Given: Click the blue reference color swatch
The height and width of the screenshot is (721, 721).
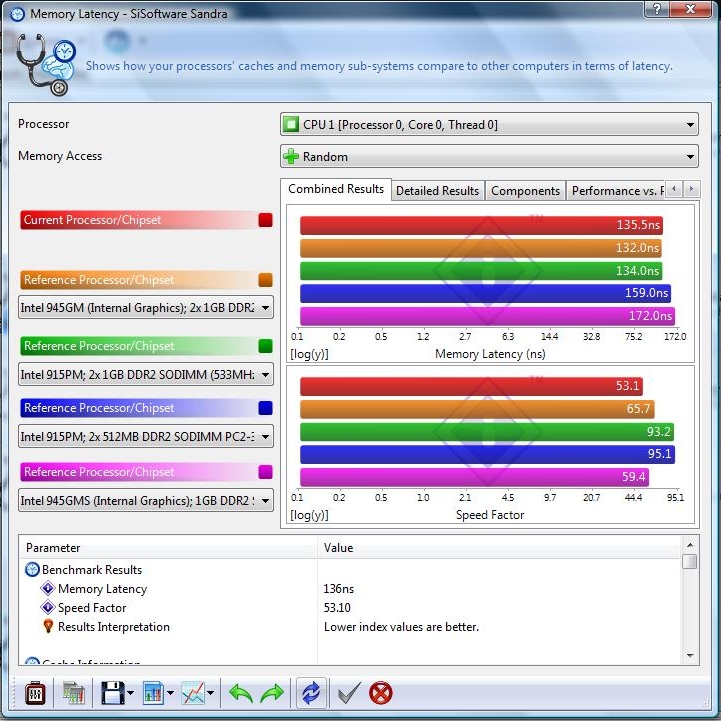Looking at the screenshot, I should tap(265, 408).
